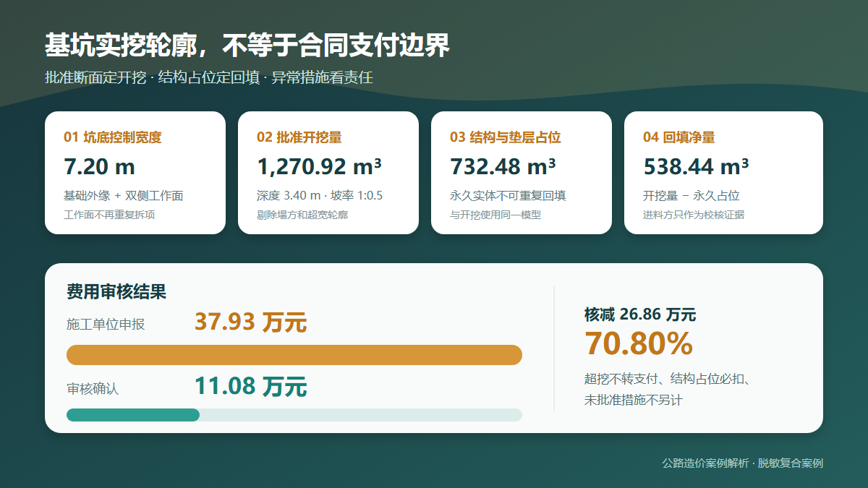
Task: Click the heading 02 批准开挖量
Action: pyautogui.click(x=299, y=137)
